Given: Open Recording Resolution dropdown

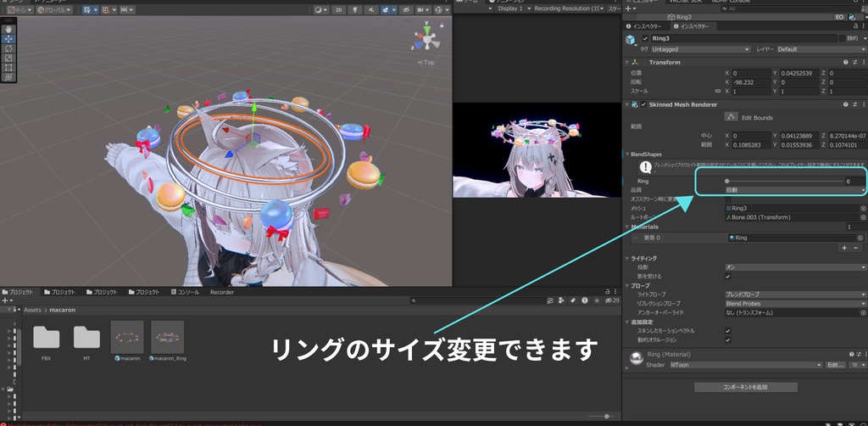Looking at the screenshot, I should tap(569, 8).
